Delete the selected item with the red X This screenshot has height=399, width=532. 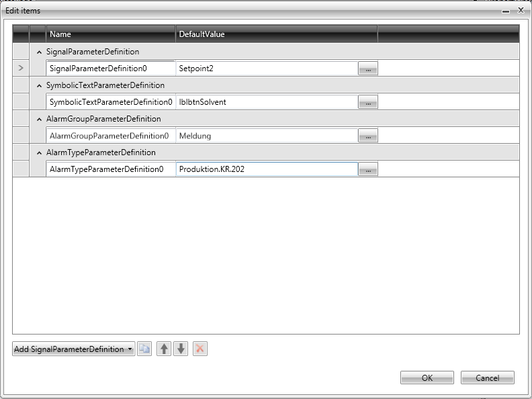(199, 349)
